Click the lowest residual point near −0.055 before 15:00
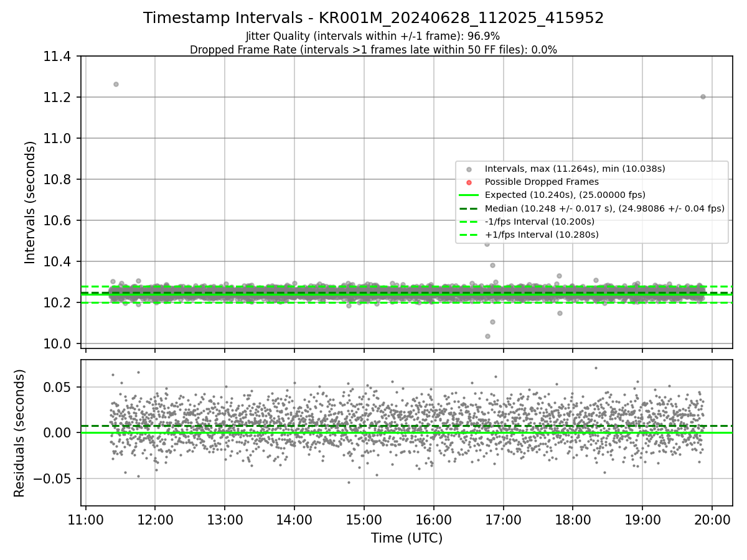The height and width of the screenshot is (560, 747). (x=349, y=482)
